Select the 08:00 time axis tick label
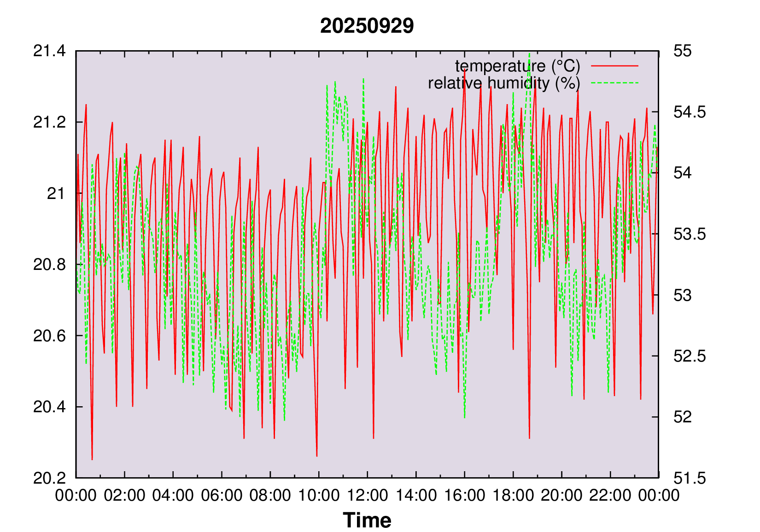The height and width of the screenshot is (532, 760). (x=270, y=496)
